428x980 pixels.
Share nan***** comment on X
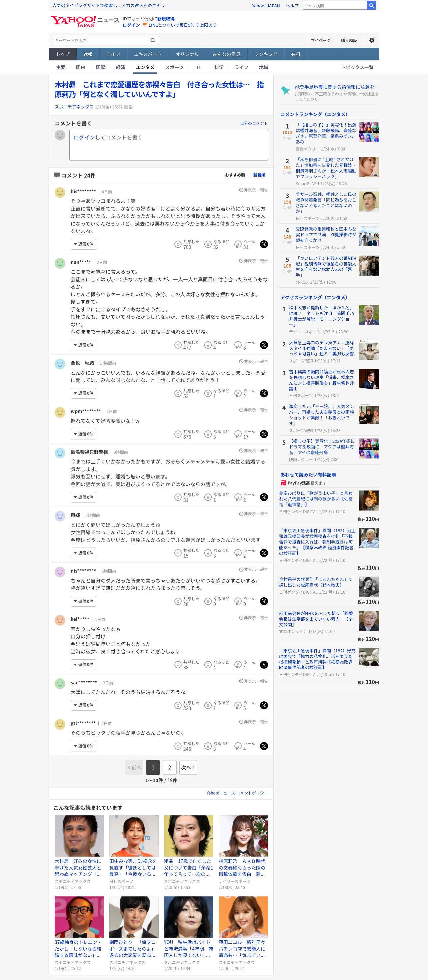264,345
